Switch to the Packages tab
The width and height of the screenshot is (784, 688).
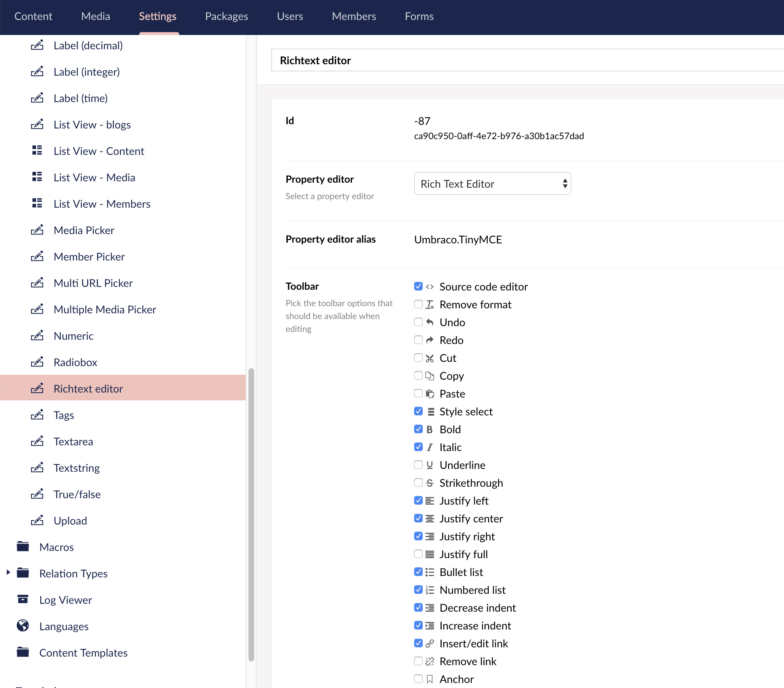click(x=226, y=16)
